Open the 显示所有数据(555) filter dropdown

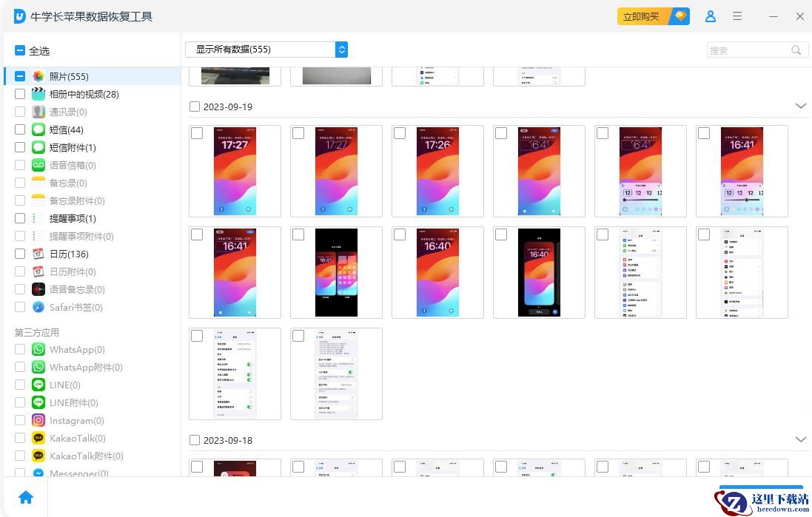point(266,50)
